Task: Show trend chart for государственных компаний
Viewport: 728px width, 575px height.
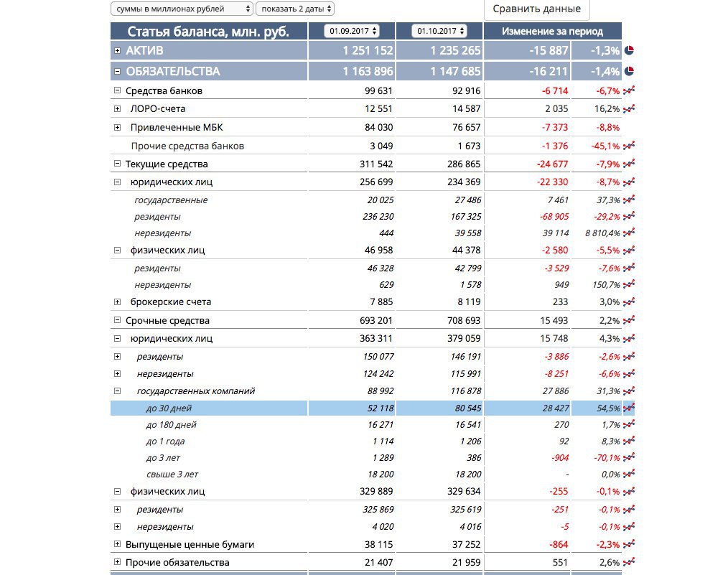Action: 629,391
